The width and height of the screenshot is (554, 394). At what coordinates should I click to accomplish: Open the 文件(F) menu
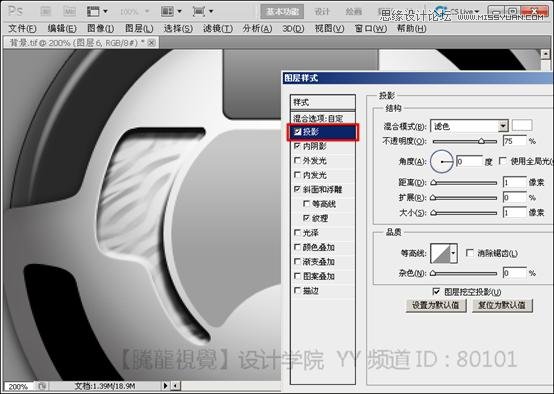(22, 29)
